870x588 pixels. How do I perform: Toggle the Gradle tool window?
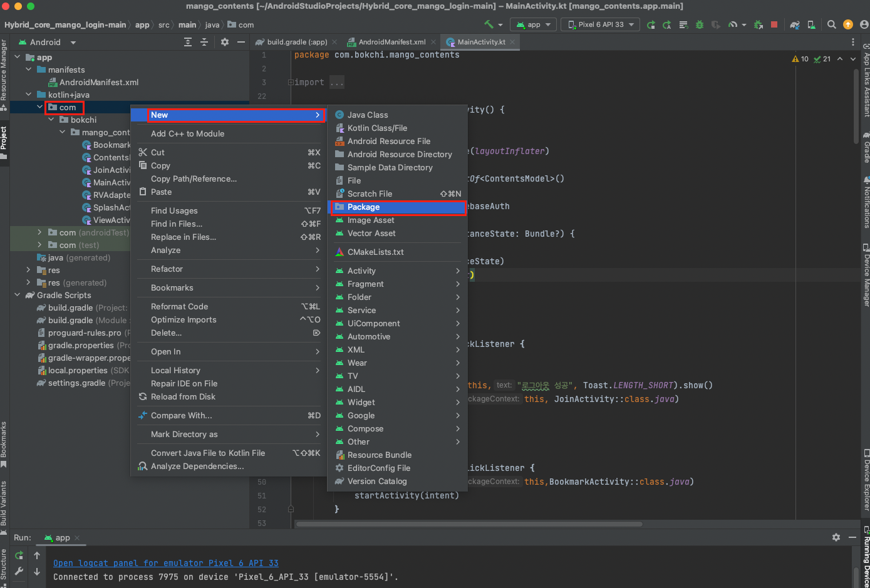tap(866, 147)
